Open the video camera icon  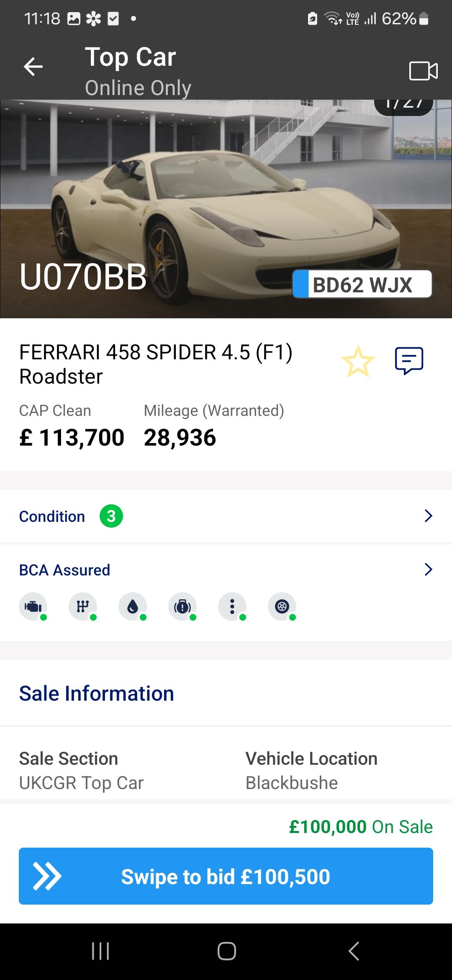423,71
